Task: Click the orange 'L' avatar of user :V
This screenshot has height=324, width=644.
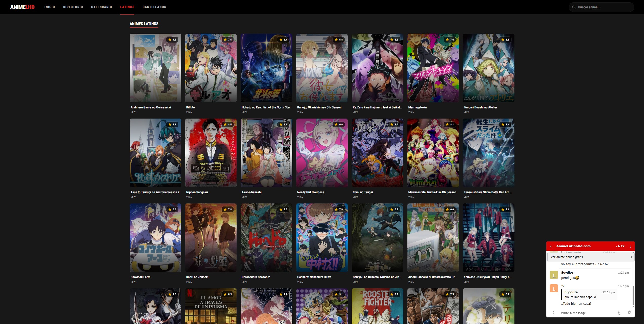Action: tap(554, 289)
